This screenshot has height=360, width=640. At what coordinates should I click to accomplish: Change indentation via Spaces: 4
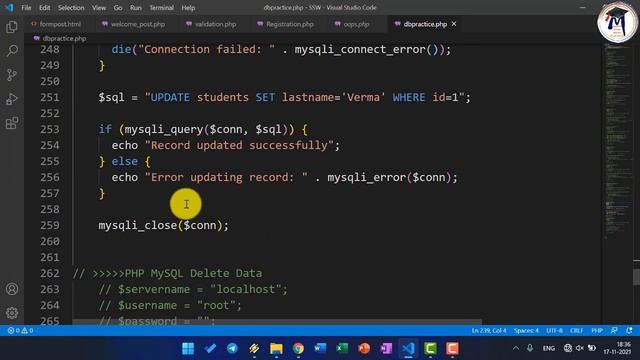click(526, 330)
